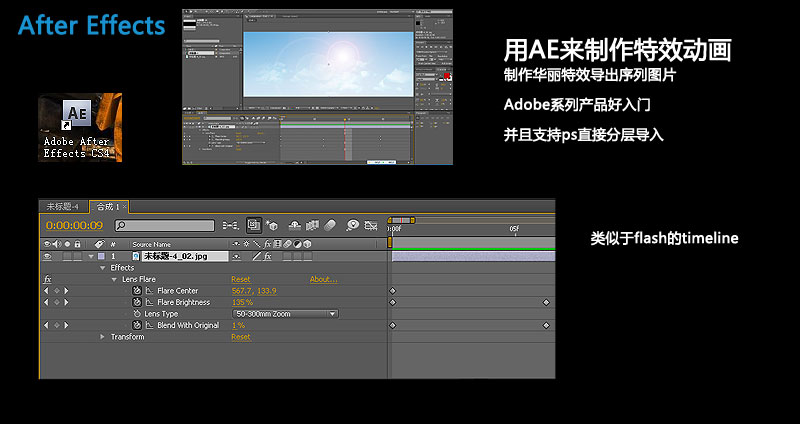Toggle the Flare Center stopwatch
Viewport: 800px width, 424px height.
click(137, 291)
